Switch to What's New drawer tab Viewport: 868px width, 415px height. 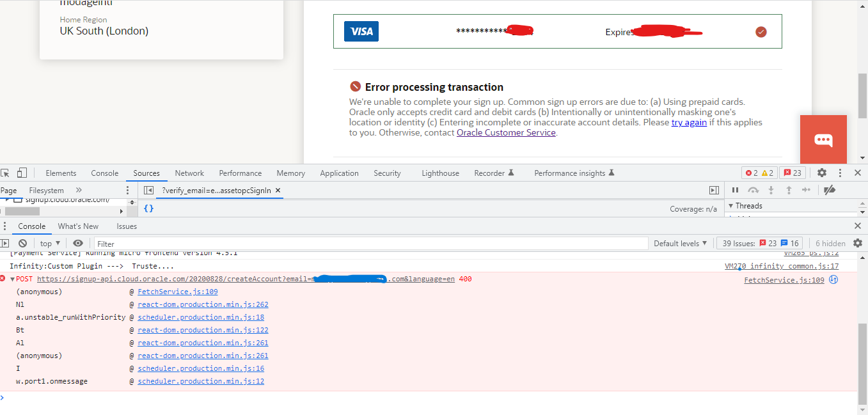[x=78, y=226]
